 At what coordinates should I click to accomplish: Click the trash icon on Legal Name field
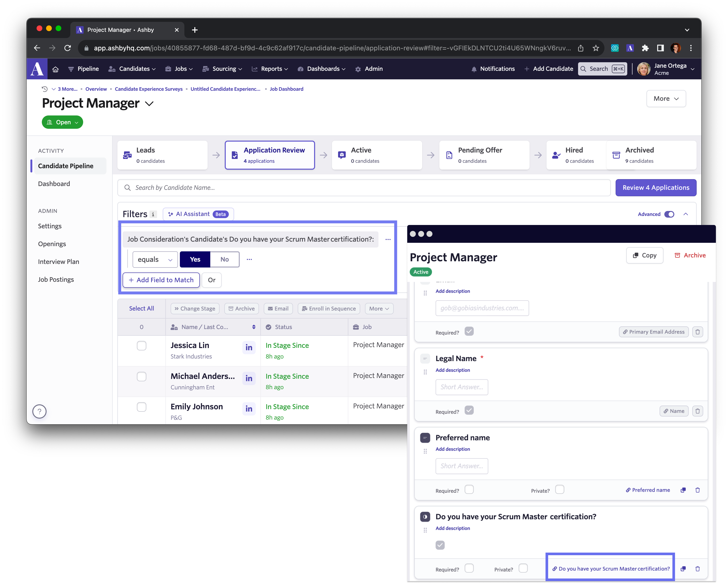tap(698, 411)
